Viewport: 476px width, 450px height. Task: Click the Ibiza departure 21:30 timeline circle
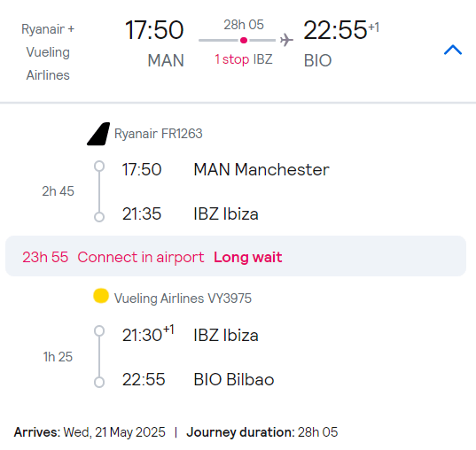[99, 331]
